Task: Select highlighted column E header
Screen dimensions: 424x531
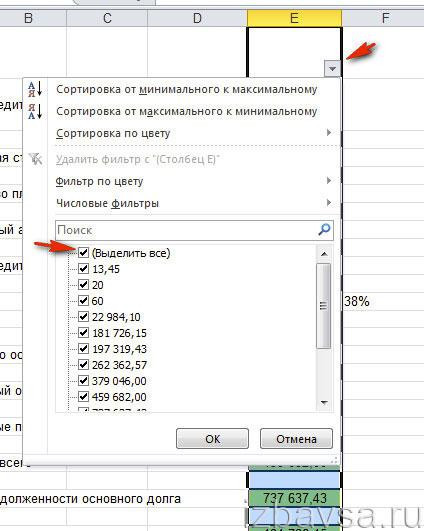Action: point(294,18)
